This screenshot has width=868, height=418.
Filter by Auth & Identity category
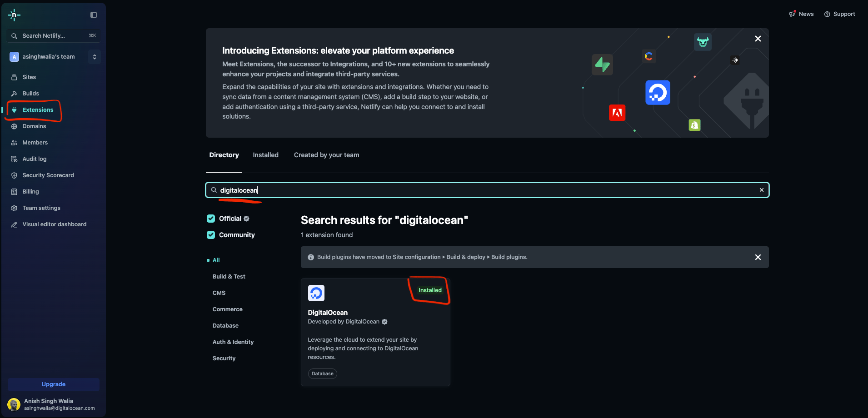233,342
